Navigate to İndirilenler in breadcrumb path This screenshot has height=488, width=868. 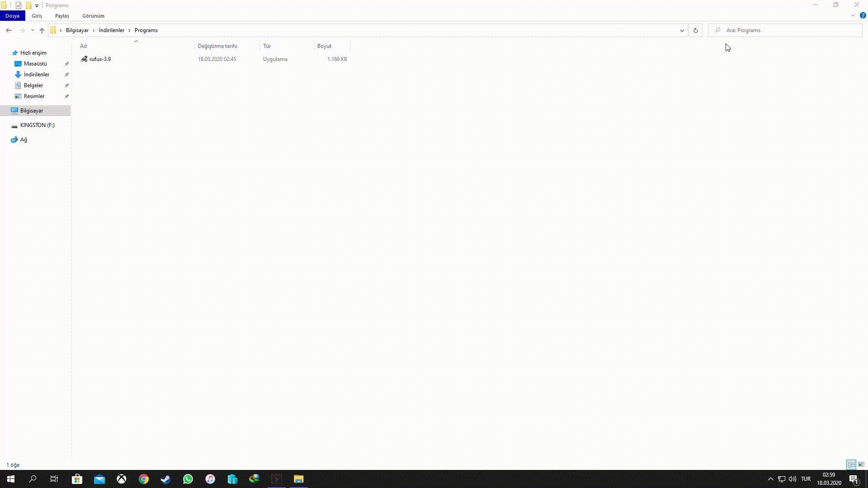click(x=111, y=30)
